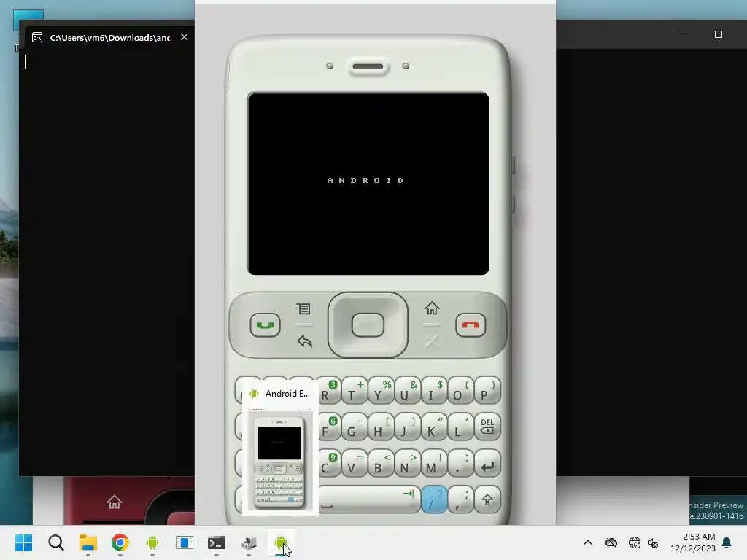Hit the DEL key on emulator keyboard
This screenshot has width=747, height=560.
(487, 427)
